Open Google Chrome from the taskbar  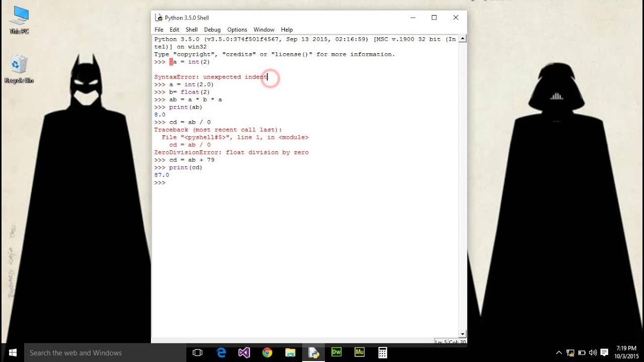(267, 352)
